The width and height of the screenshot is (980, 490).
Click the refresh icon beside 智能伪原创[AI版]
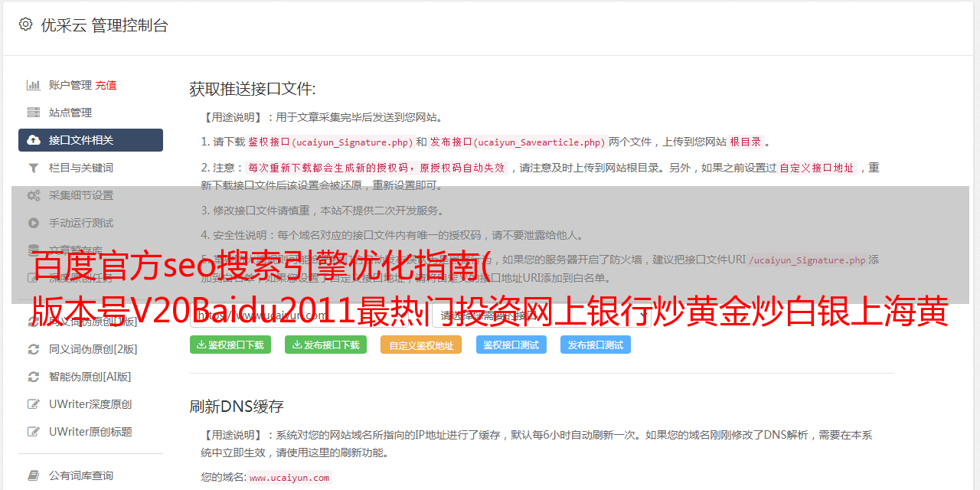click(34, 377)
